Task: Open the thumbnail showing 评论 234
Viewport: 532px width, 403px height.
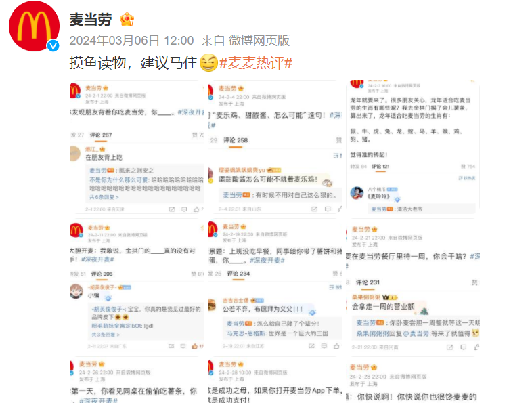Action: (x=275, y=286)
